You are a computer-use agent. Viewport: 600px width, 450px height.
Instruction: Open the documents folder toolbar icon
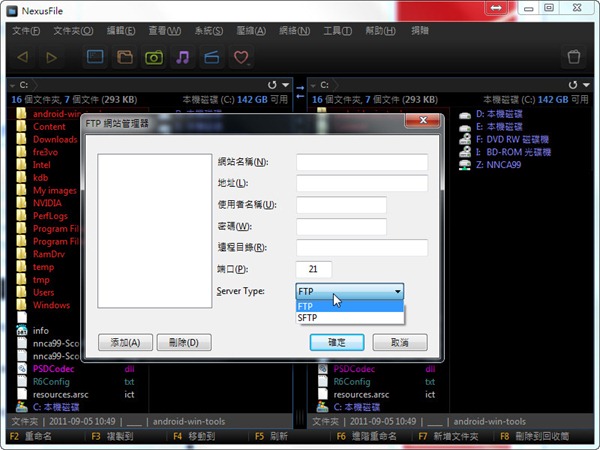[x=124, y=57]
